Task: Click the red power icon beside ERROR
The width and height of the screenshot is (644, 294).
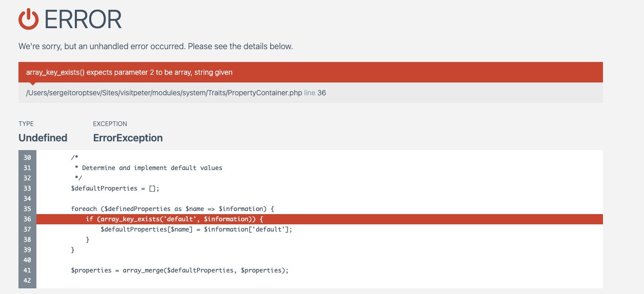Action: pyautogui.click(x=29, y=19)
